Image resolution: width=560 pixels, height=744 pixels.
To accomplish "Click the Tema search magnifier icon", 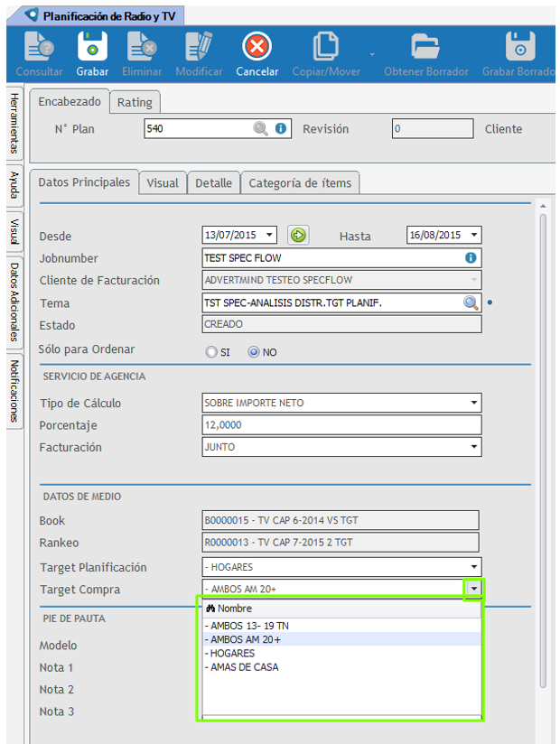I will pos(471,302).
